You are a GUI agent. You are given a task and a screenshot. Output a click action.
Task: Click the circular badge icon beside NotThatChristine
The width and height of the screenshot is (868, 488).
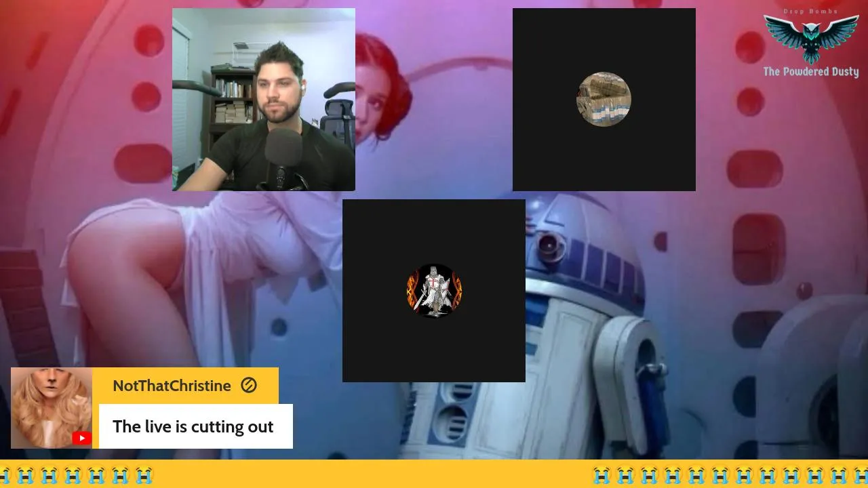(x=249, y=386)
